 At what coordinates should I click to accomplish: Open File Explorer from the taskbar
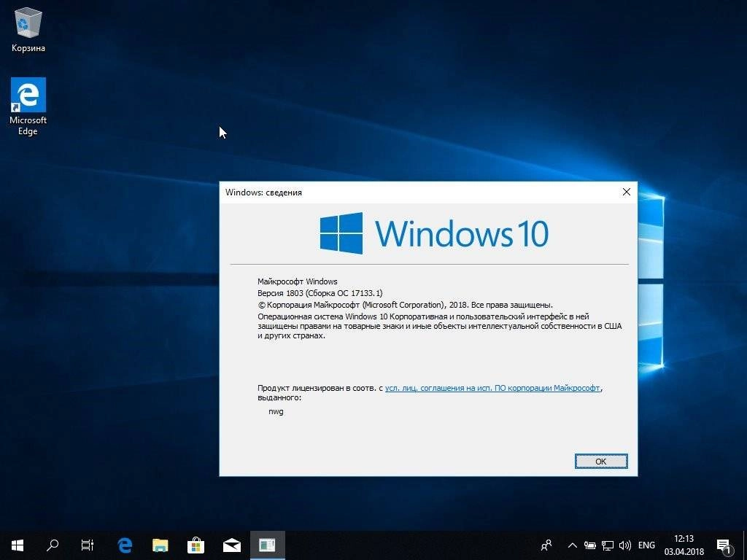160,545
